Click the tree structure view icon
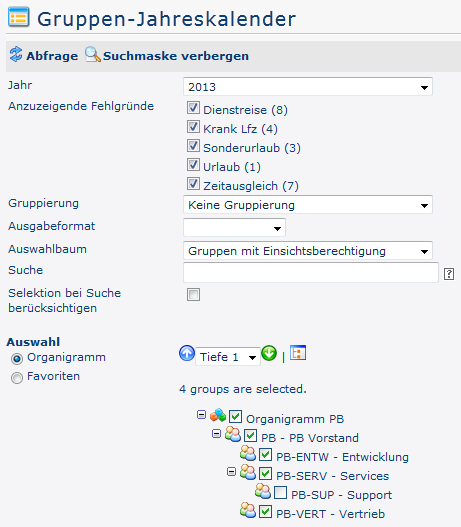The width and height of the screenshot is (461, 527). (298, 353)
